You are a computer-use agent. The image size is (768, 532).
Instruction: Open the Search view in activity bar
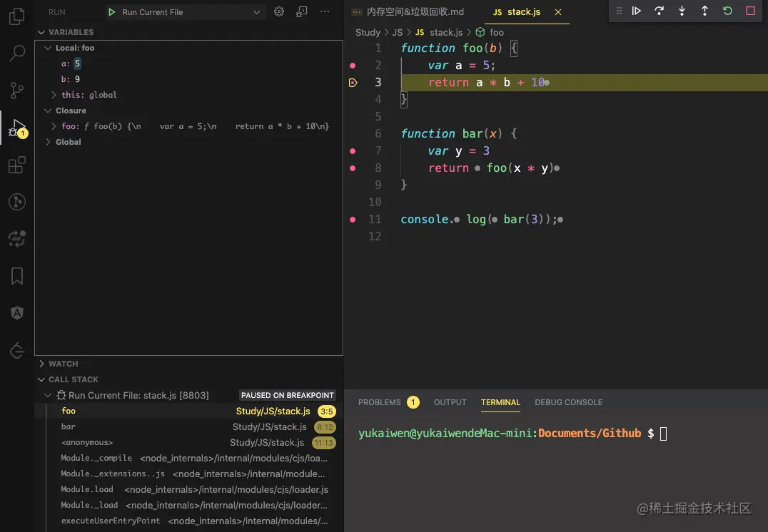pyautogui.click(x=17, y=53)
